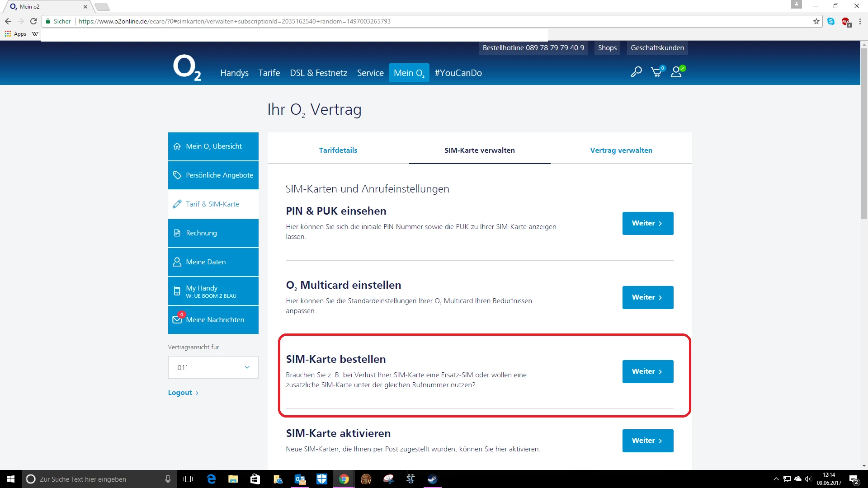The width and height of the screenshot is (868, 488).
Task: Open Steam from the Windows taskbar
Action: [x=432, y=479]
